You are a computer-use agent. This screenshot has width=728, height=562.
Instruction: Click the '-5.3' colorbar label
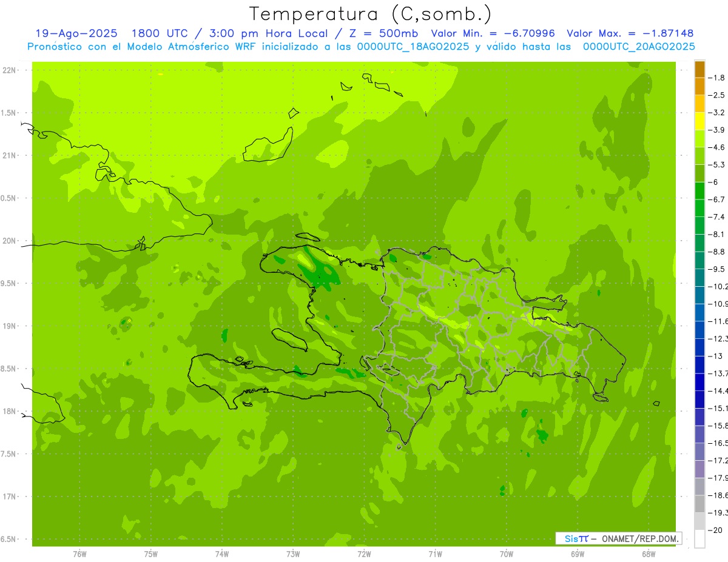tap(718, 164)
